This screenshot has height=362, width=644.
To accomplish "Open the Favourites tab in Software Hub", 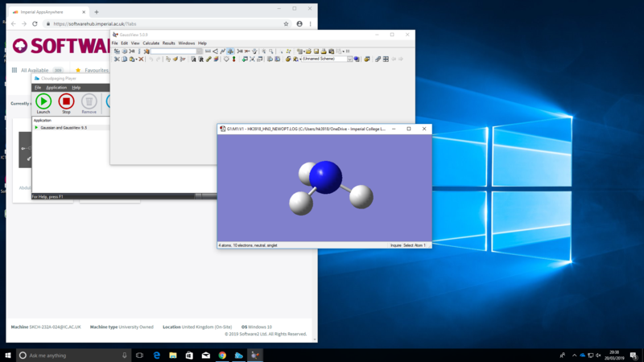I will click(96, 70).
